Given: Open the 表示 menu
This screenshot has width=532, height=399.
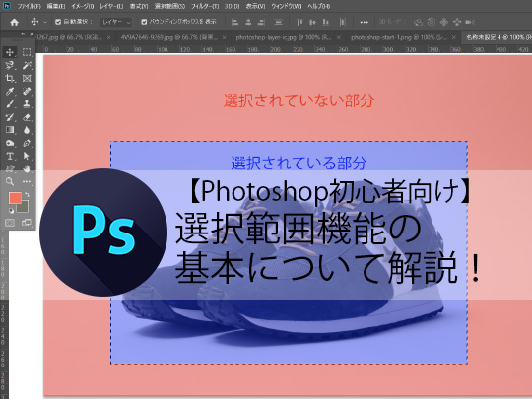Looking at the screenshot, I should [255, 6].
